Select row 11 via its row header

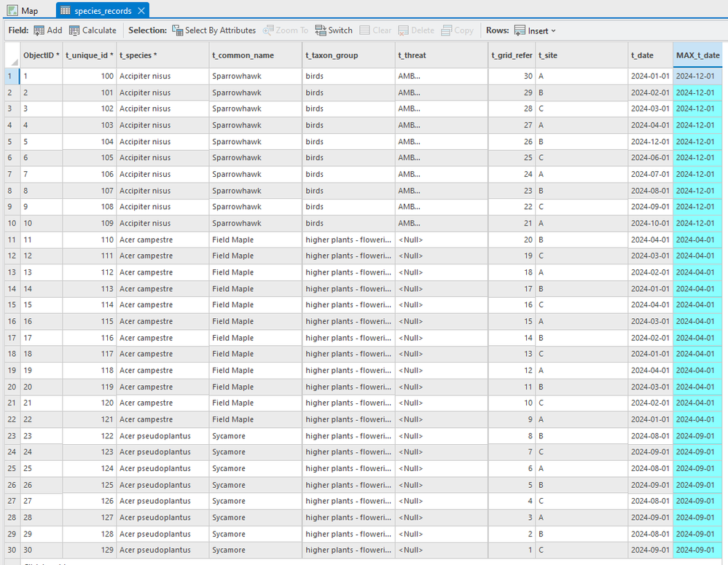pyautogui.click(x=12, y=240)
